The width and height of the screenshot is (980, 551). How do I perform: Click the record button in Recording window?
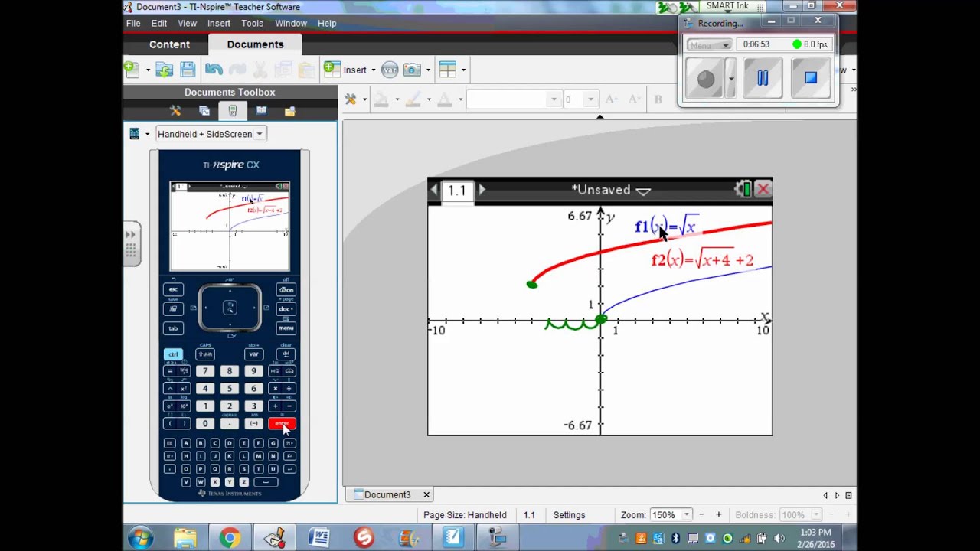pos(705,78)
